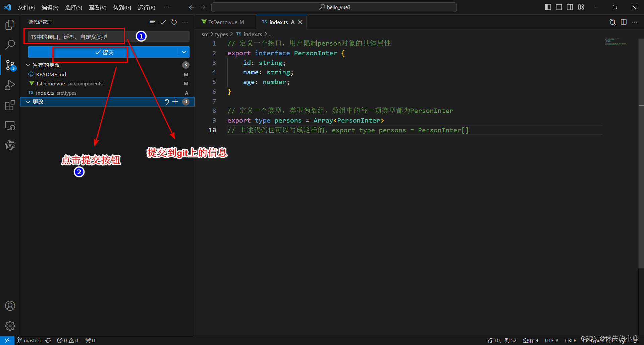The height and width of the screenshot is (345, 644).
Task: Open Source Control view icon
Action: click(x=10, y=65)
